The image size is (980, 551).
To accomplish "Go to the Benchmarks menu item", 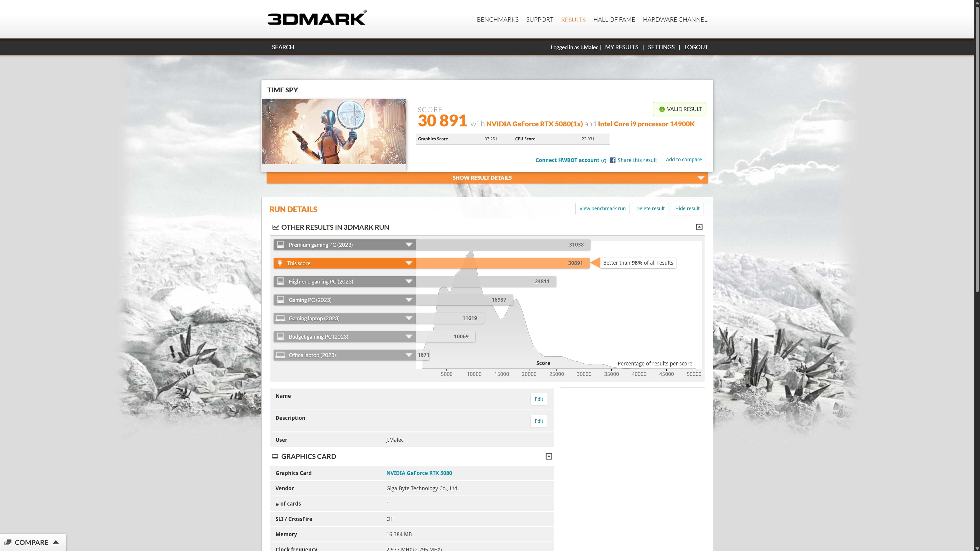I will tap(497, 19).
